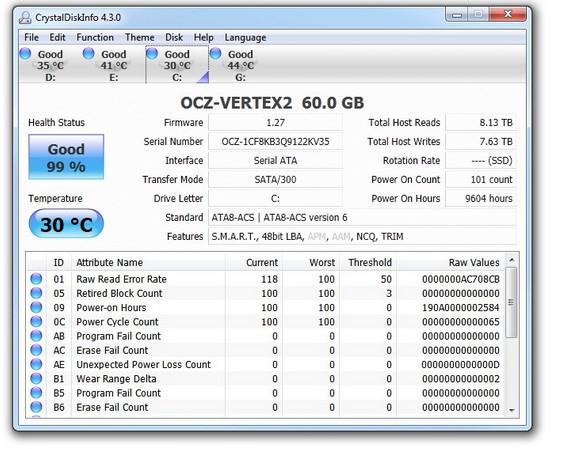Click the Threshold column header
564x449 pixels.
point(368,262)
